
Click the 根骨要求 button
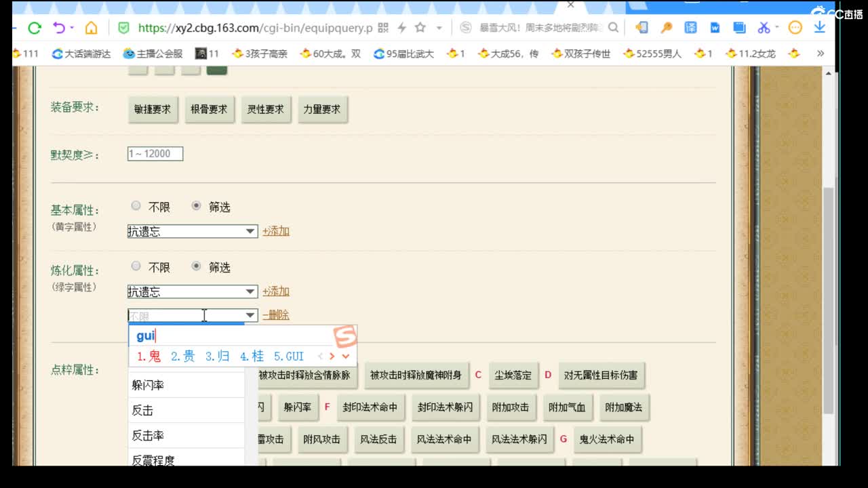point(209,109)
